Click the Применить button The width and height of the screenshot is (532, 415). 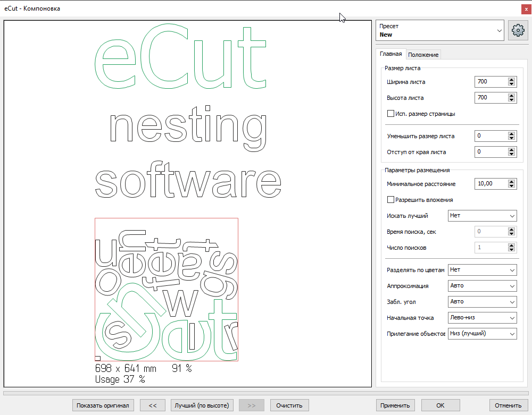(x=395, y=405)
